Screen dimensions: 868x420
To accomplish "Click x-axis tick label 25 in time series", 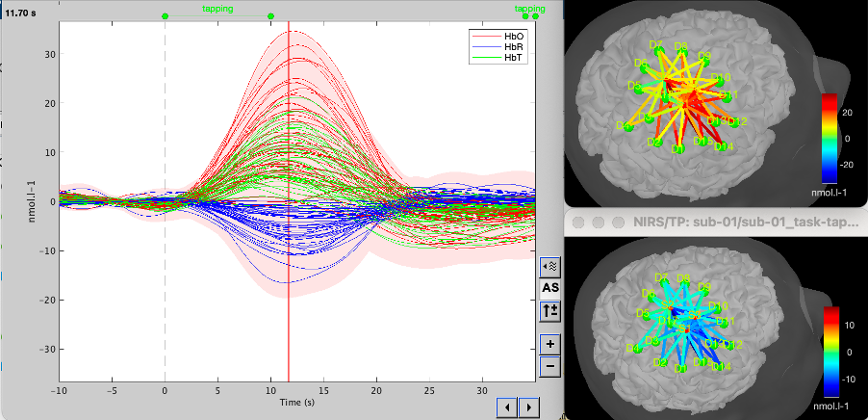I will point(429,389).
